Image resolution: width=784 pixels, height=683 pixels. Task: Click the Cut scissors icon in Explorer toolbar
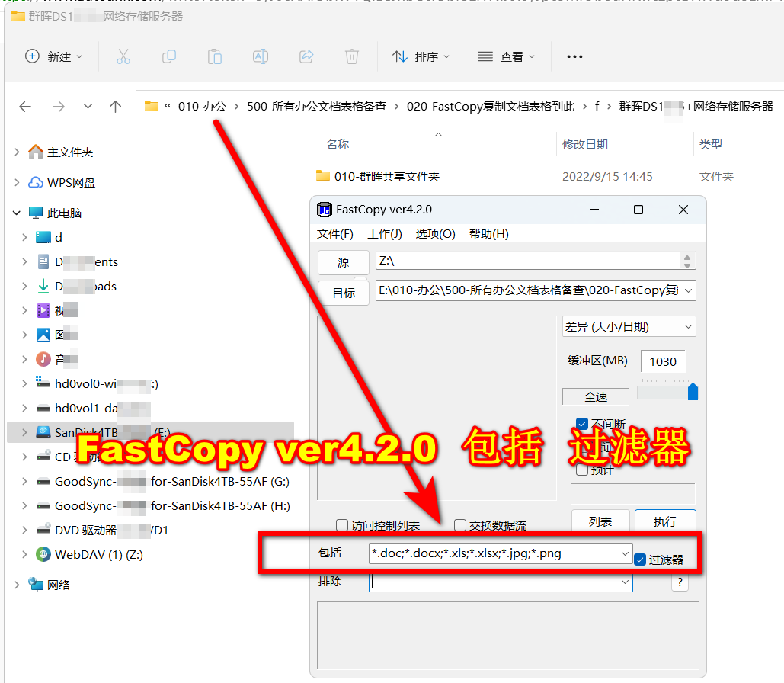tap(123, 56)
